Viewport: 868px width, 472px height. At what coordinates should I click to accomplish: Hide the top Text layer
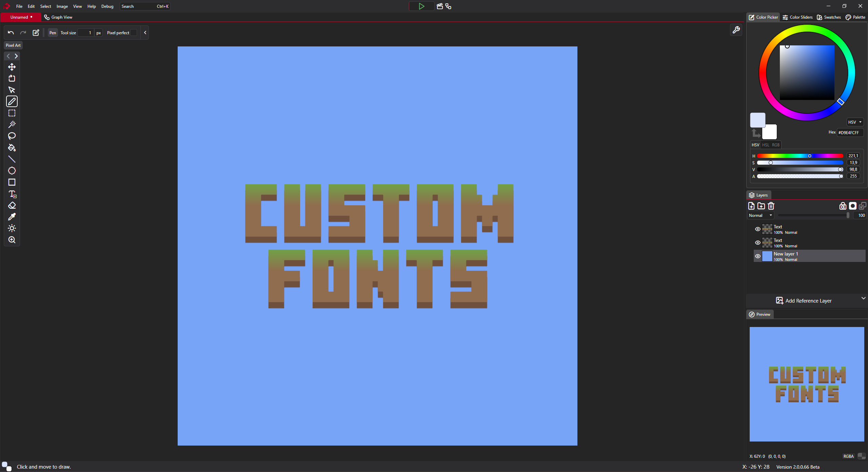[758, 229]
